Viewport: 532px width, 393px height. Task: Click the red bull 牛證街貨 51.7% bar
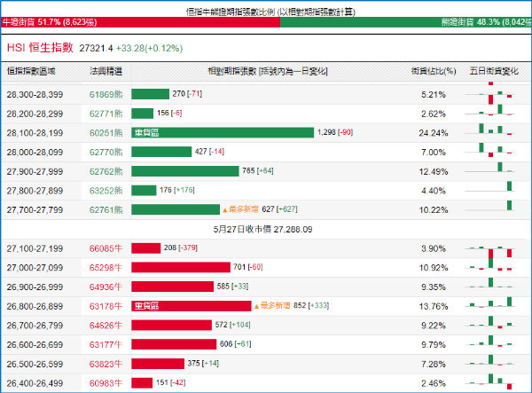140,22
